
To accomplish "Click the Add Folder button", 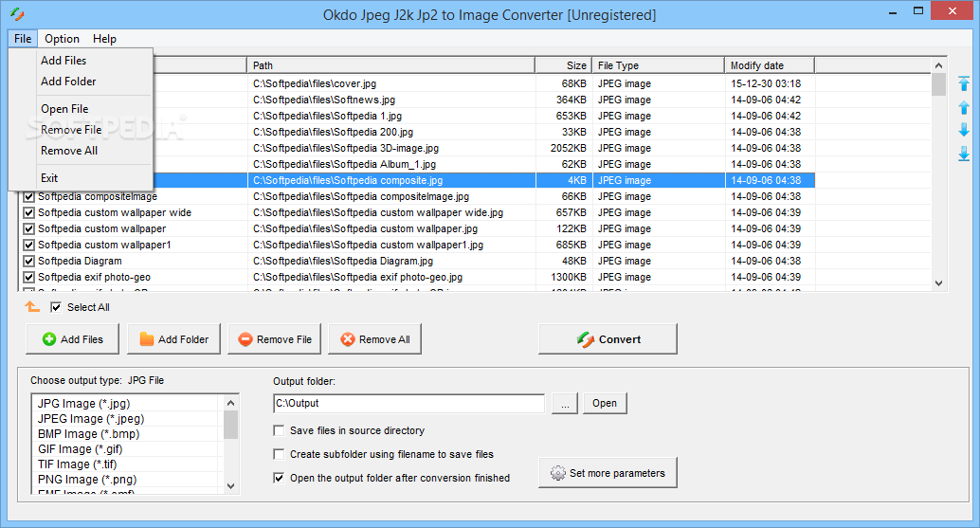I will coord(173,339).
